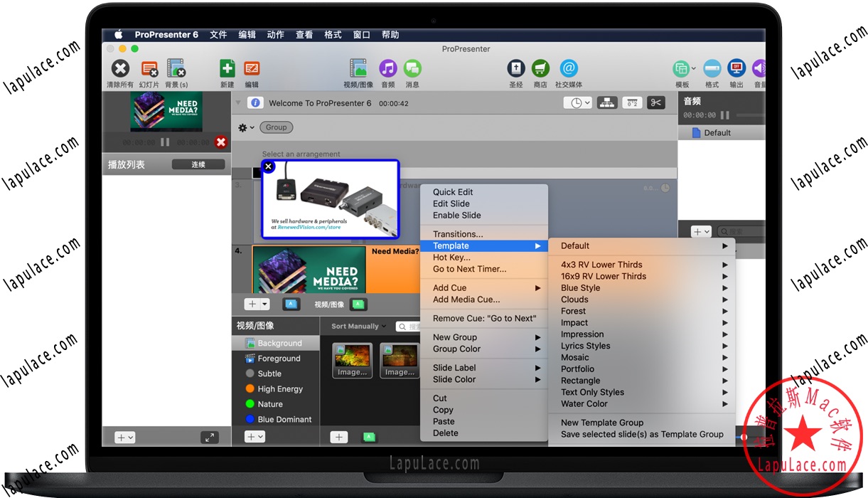Open the Sort Manually dropdown

[358, 327]
